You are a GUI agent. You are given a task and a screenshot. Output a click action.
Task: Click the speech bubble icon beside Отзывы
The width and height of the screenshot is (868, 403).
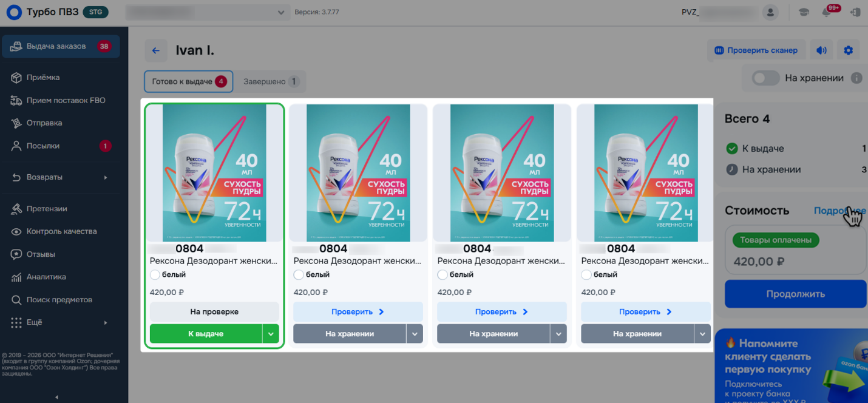16,254
